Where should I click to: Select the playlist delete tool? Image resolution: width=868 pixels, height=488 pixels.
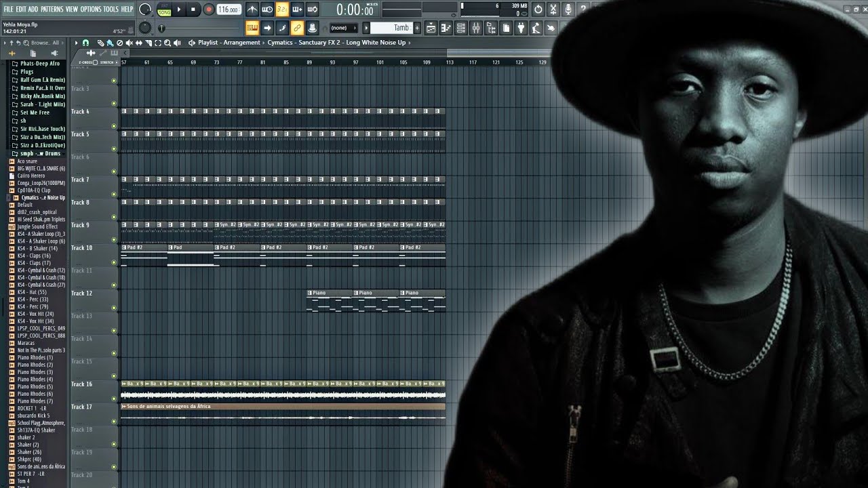click(119, 43)
